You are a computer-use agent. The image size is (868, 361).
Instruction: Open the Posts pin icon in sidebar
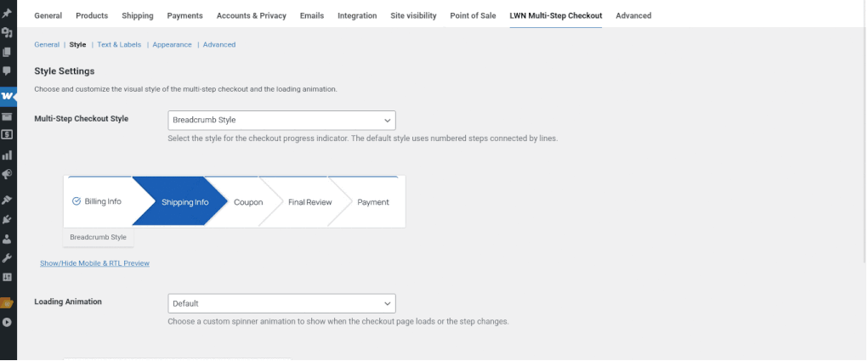[x=7, y=14]
